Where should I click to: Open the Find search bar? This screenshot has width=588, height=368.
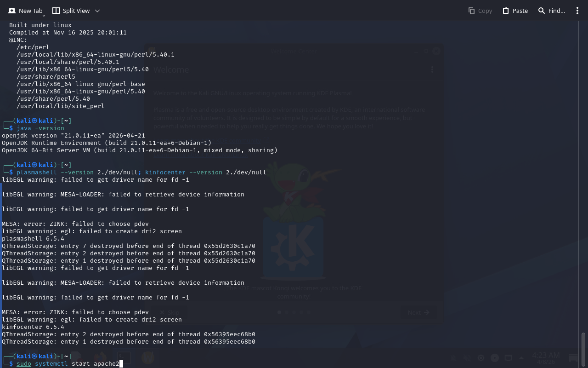point(551,11)
